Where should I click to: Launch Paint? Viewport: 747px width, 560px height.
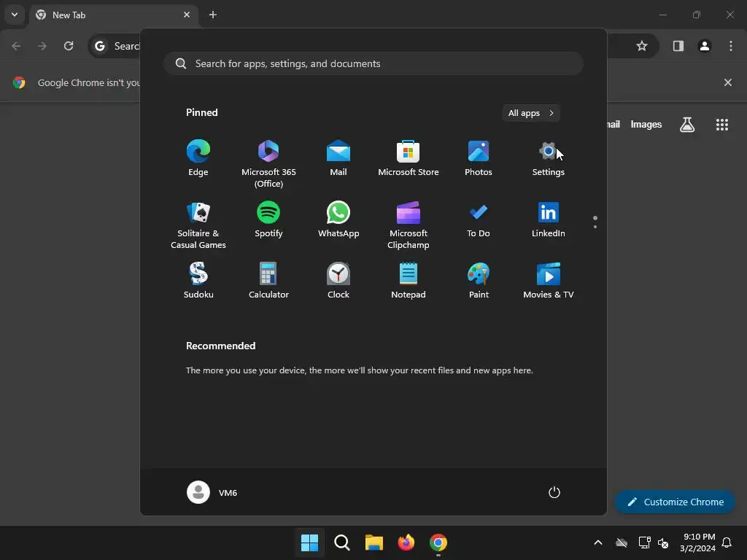click(x=479, y=281)
